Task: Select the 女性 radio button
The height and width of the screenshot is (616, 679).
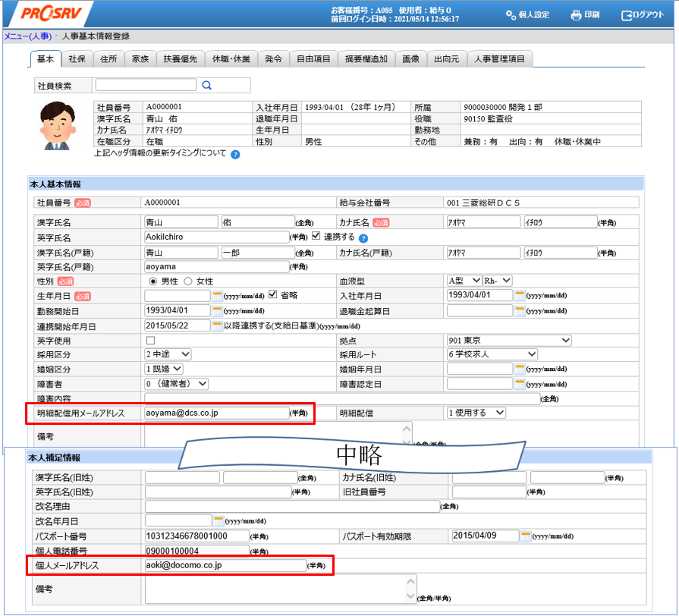Action: point(188,281)
